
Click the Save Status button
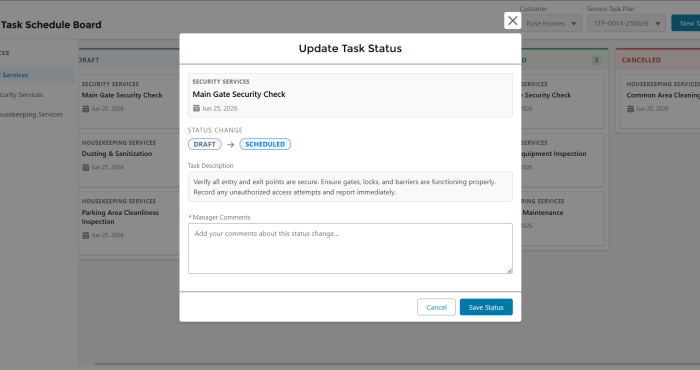[x=486, y=307]
